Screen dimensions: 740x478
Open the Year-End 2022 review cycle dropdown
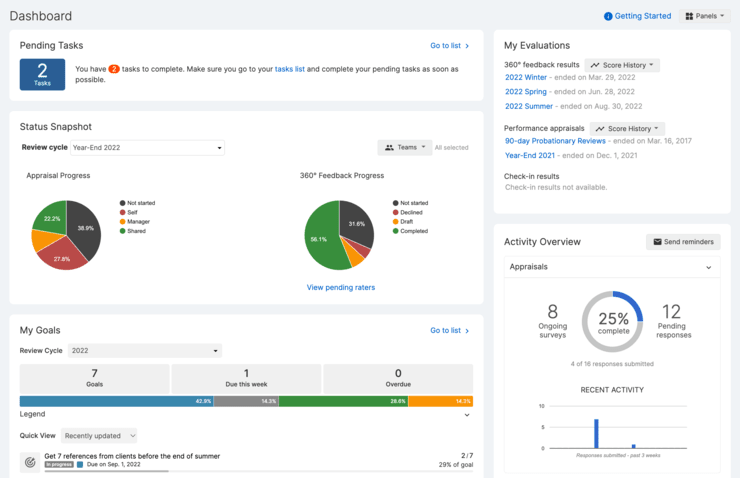147,148
